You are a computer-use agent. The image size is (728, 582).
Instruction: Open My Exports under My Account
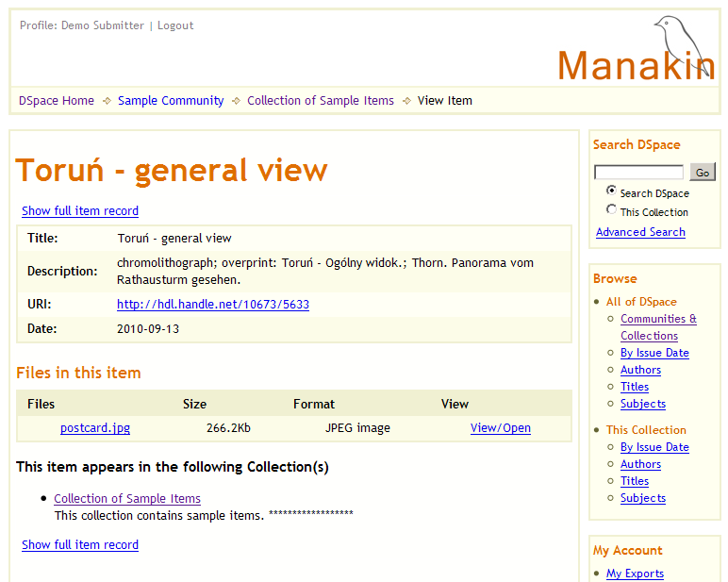(635, 574)
